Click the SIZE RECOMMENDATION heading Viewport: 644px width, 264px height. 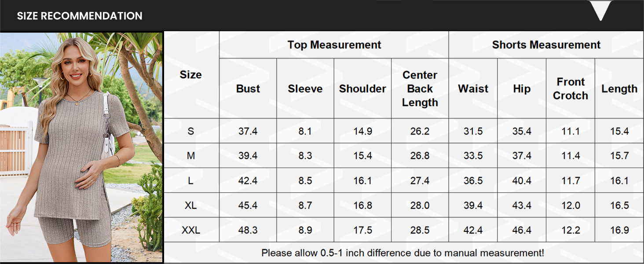[80, 16]
